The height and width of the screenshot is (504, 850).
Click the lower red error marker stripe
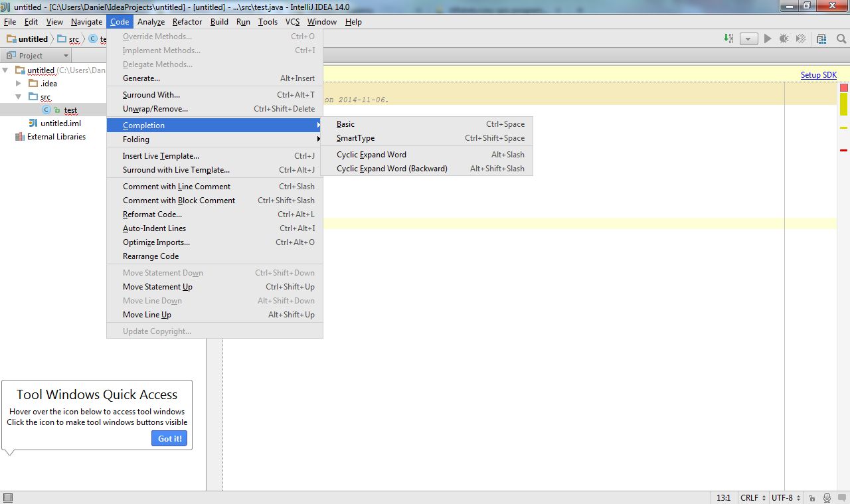tap(844, 151)
